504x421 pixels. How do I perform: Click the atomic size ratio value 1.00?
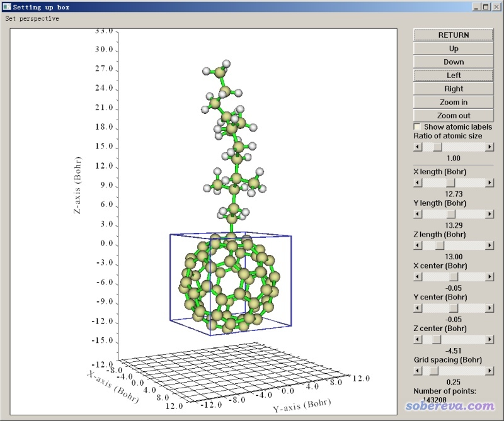pyautogui.click(x=454, y=159)
